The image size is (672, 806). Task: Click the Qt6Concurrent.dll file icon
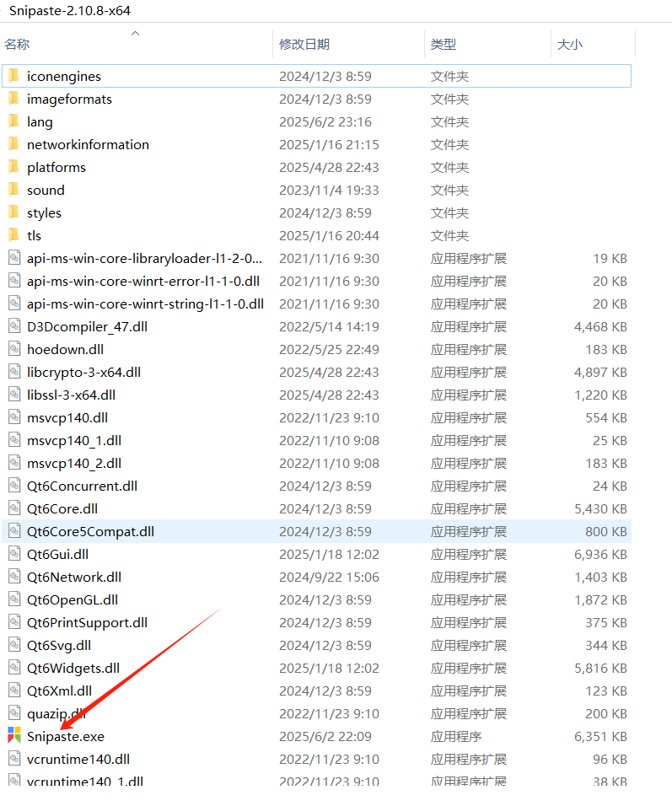click(14, 486)
